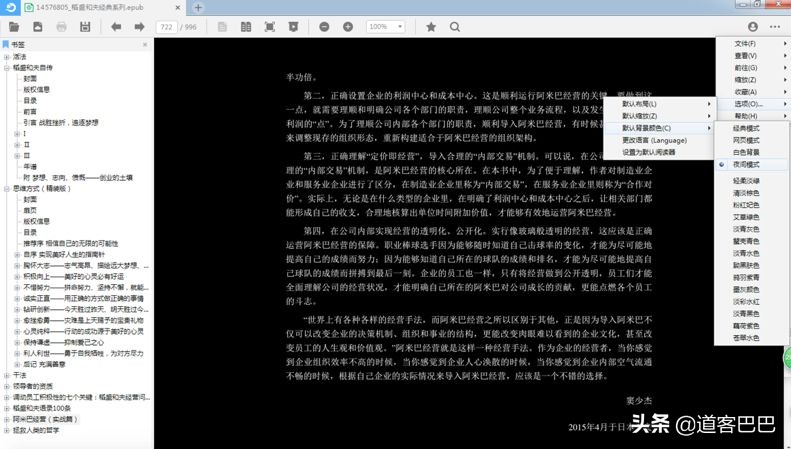Expand the 干法 tree node
791x449 pixels.
click(7, 375)
